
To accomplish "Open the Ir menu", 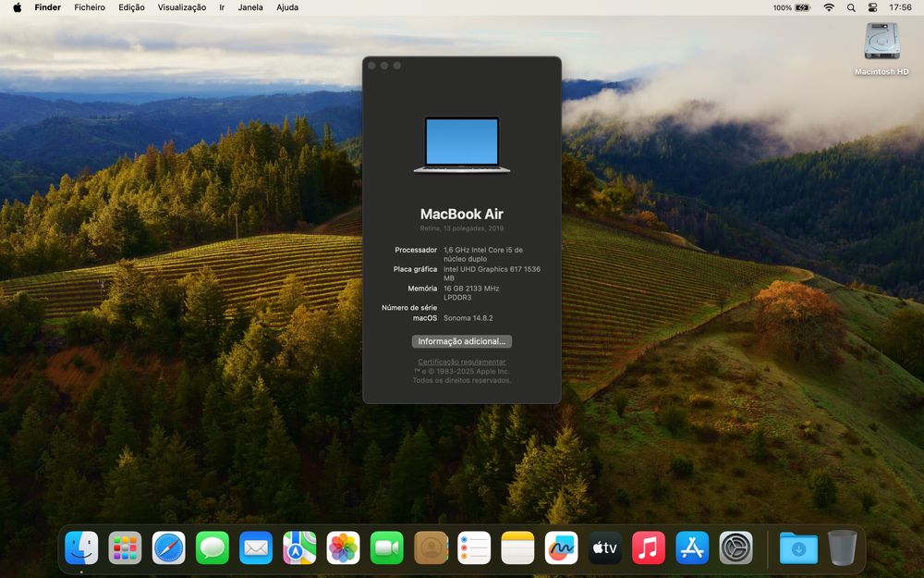I will (x=222, y=7).
